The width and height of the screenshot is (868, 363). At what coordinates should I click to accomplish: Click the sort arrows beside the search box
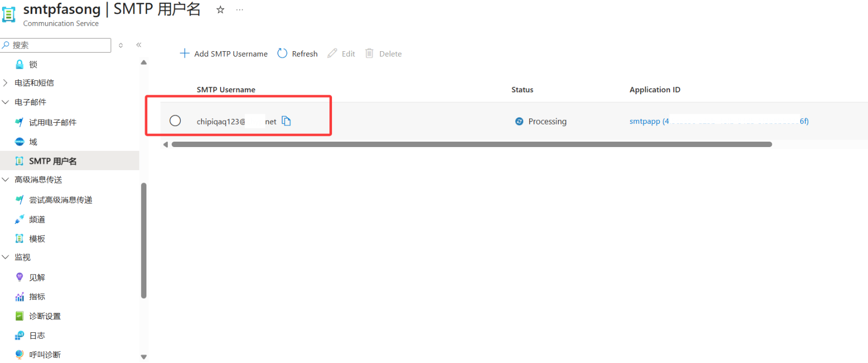point(121,45)
